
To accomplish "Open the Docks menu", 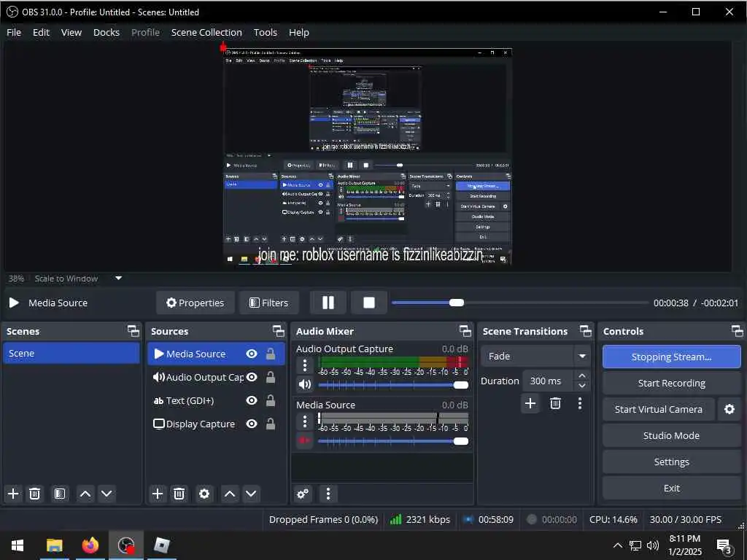I will click(107, 32).
